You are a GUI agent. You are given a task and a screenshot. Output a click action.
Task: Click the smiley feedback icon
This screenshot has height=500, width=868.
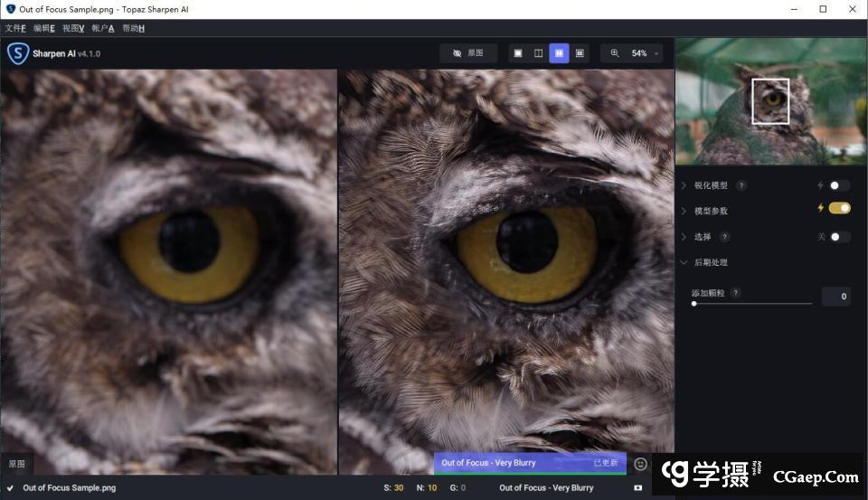point(641,464)
